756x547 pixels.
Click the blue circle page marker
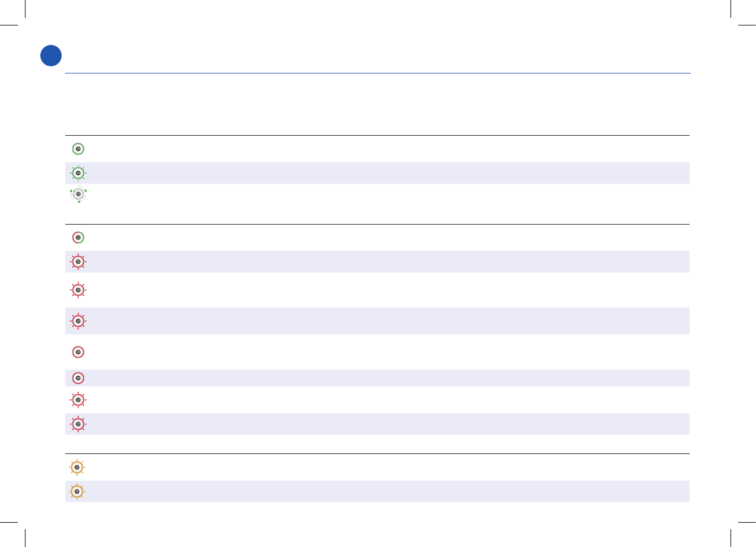click(51, 55)
